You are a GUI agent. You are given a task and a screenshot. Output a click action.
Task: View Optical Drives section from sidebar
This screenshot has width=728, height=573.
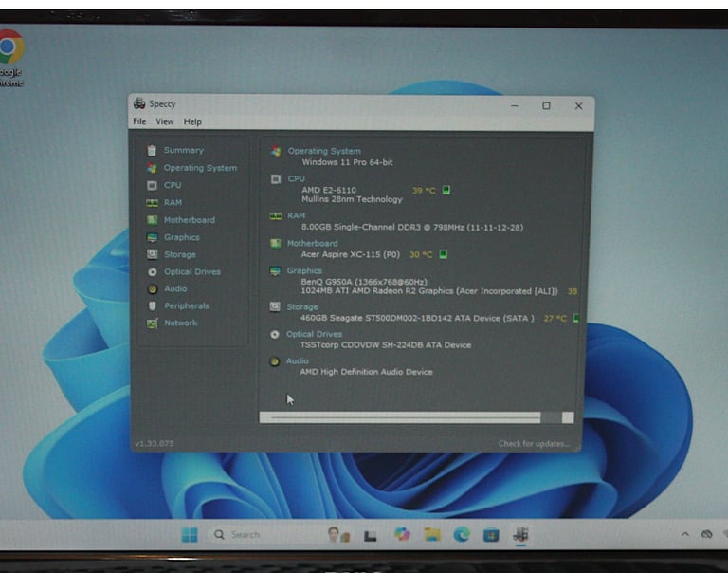click(x=192, y=271)
